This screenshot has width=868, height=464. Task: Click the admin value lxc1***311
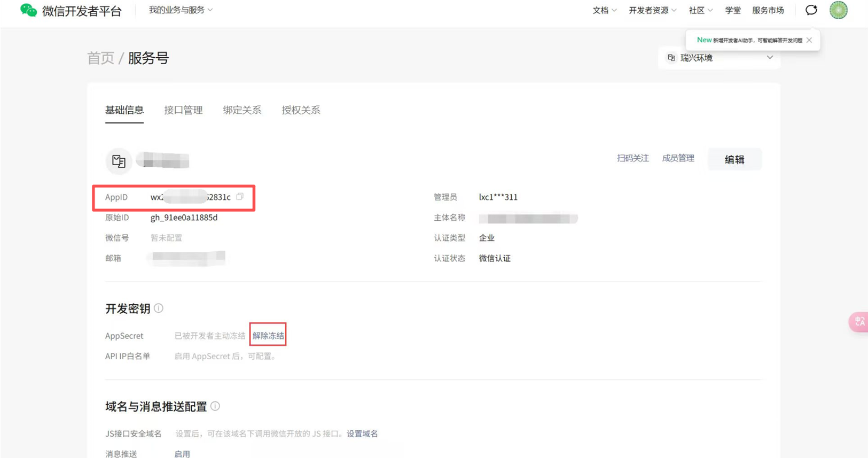498,197
